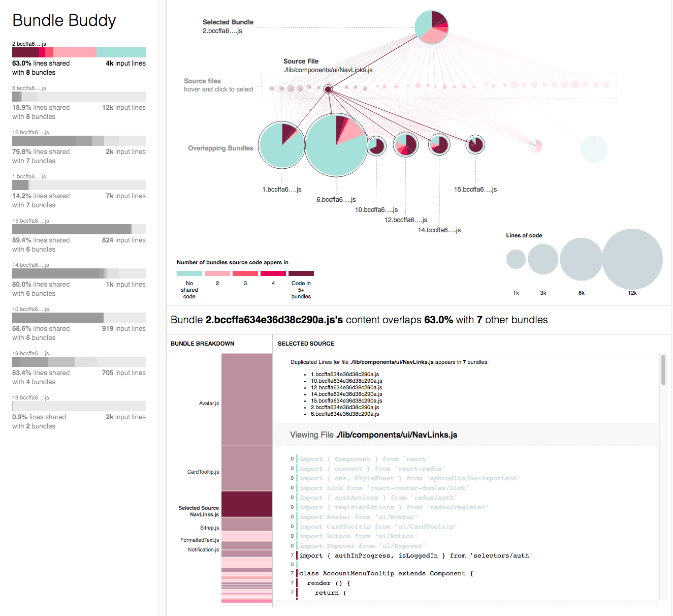
Task: Click 6.bccffa634e36d38c290a.js in duplicated list
Action: pos(345,414)
